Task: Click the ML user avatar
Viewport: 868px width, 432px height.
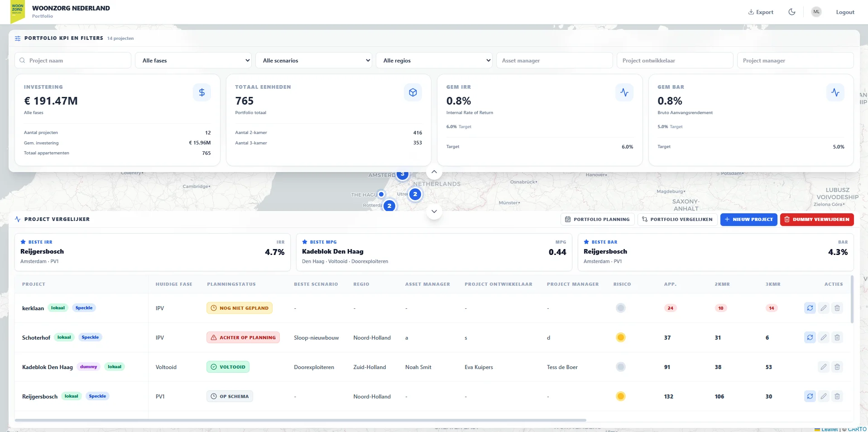Action: 816,12
